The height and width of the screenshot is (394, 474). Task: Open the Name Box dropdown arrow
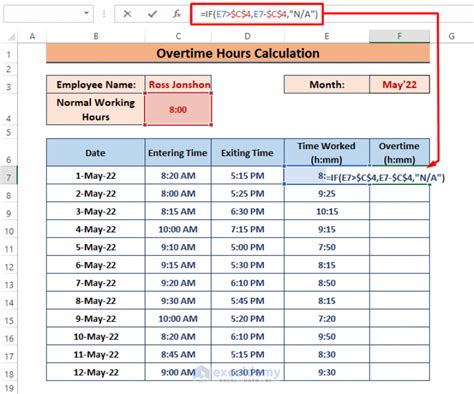point(86,13)
